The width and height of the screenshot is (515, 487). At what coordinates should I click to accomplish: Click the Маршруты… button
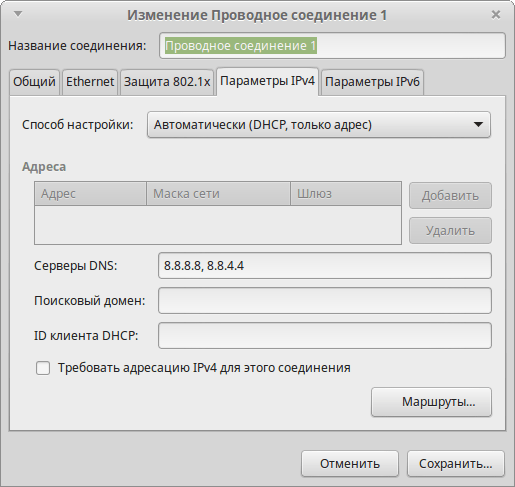tap(431, 402)
